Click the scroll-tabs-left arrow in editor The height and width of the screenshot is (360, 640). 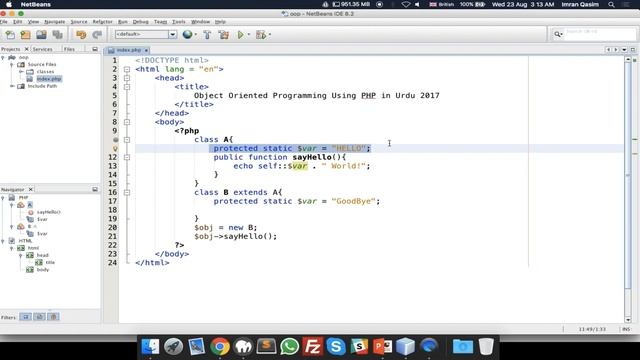pos(608,49)
